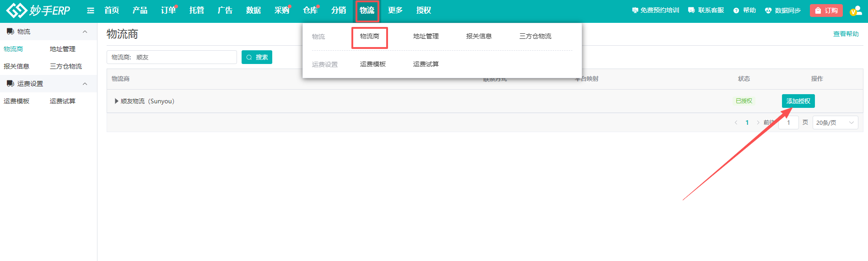868x261 pixels.
Task: Open the 20条/页 page size dropdown
Action: click(836, 123)
